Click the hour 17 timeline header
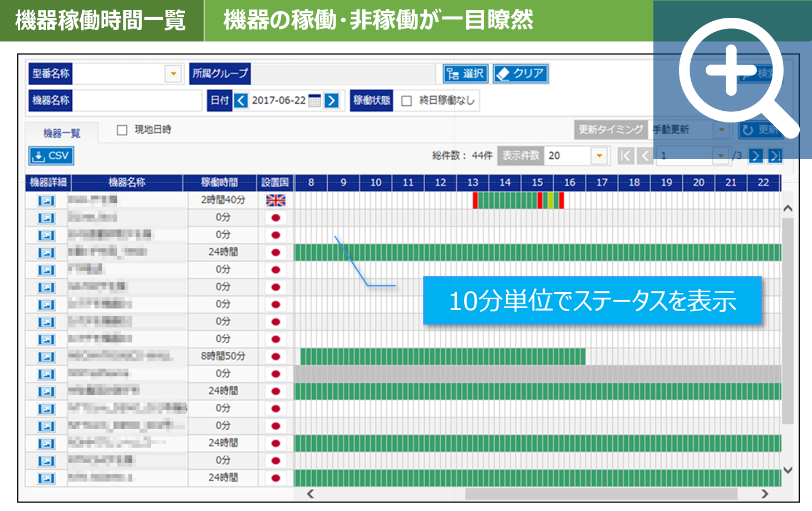This screenshot has height=511, width=812. click(602, 183)
